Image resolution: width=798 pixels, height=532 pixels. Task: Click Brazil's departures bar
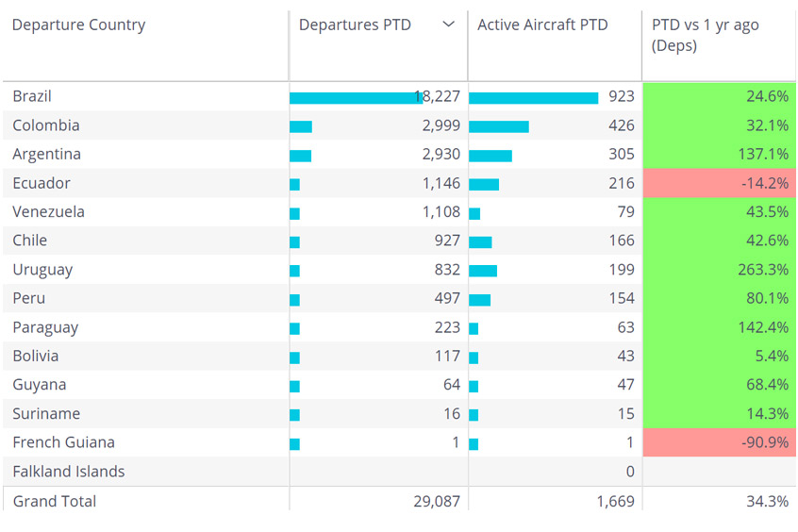coord(354,97)
